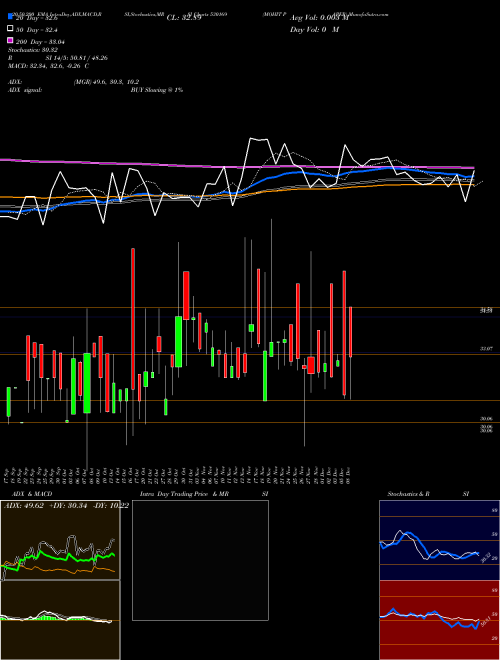Click the Avg Vol: 0.003 M text
Viewport: 500px width, 660px height.
319,18
